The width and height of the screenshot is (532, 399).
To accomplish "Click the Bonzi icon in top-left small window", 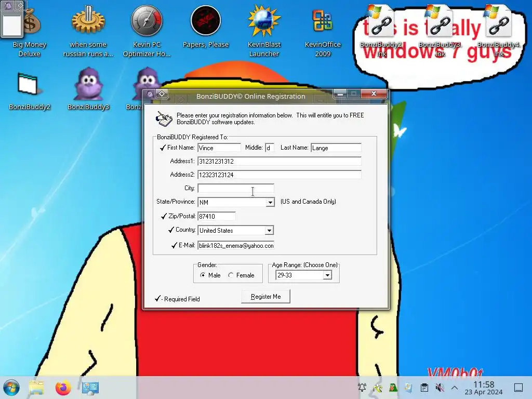I will pyautogui.click(x=8, y=5).
